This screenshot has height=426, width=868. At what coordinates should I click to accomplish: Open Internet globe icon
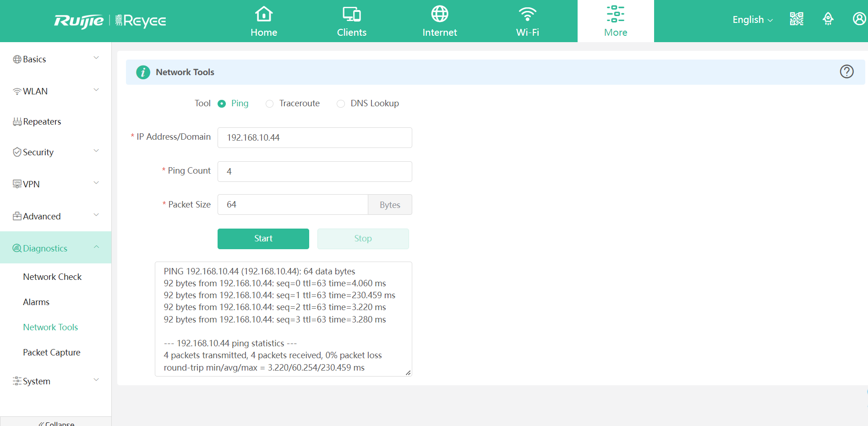pos(439,14)
